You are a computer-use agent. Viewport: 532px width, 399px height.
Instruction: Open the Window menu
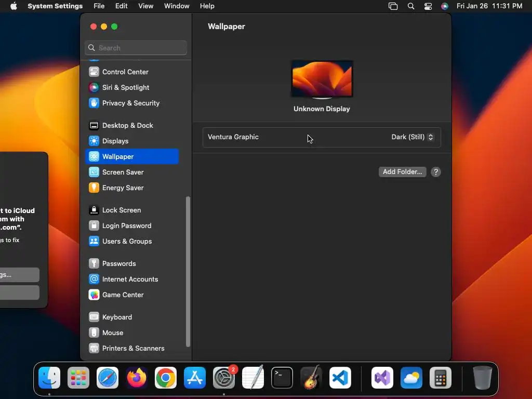point(177,6)
